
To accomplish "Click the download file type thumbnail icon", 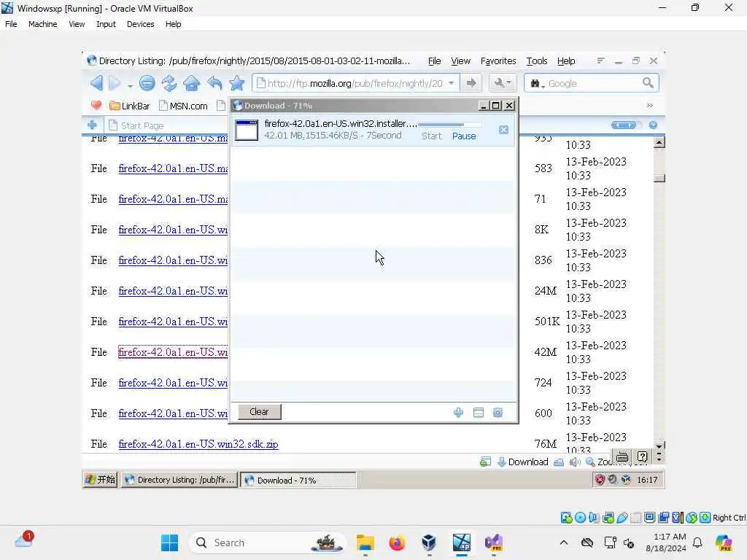I will coord(247,130).
